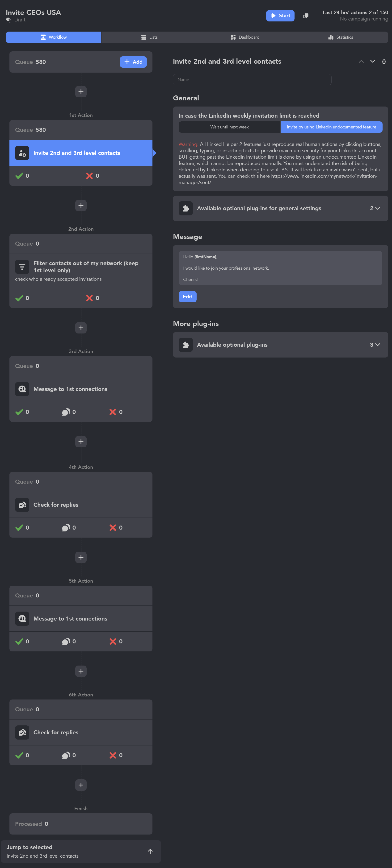This screenshot has width=392, height=868.
Task: Click the Add button in the Queue box
Action: point(133,62)
